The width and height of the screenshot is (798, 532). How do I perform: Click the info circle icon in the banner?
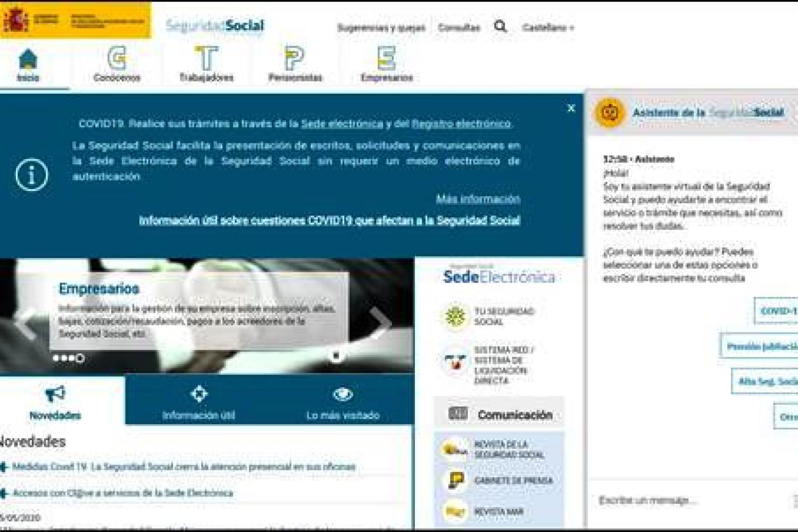click(x=31, y=174)
